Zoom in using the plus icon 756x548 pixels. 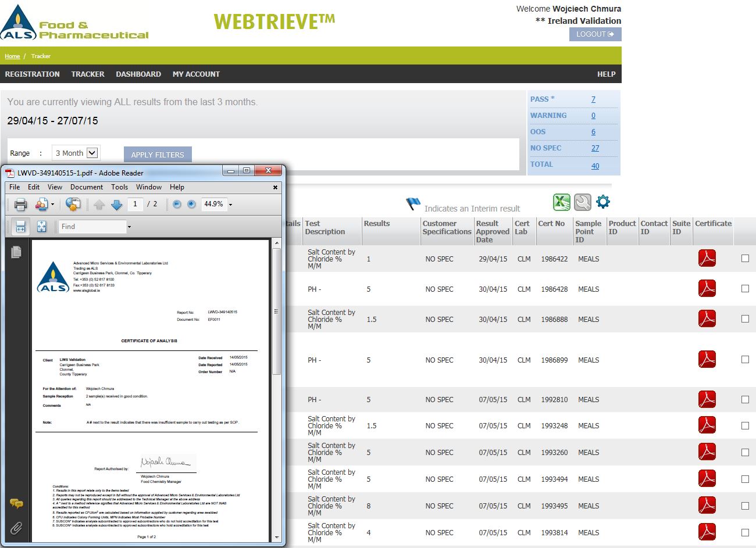(x=191, y=204)
